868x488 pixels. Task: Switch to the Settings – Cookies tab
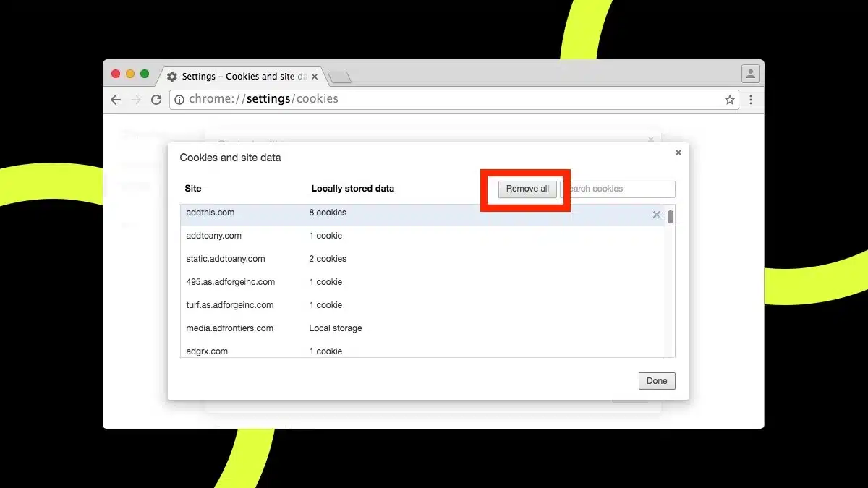[239, 76]
